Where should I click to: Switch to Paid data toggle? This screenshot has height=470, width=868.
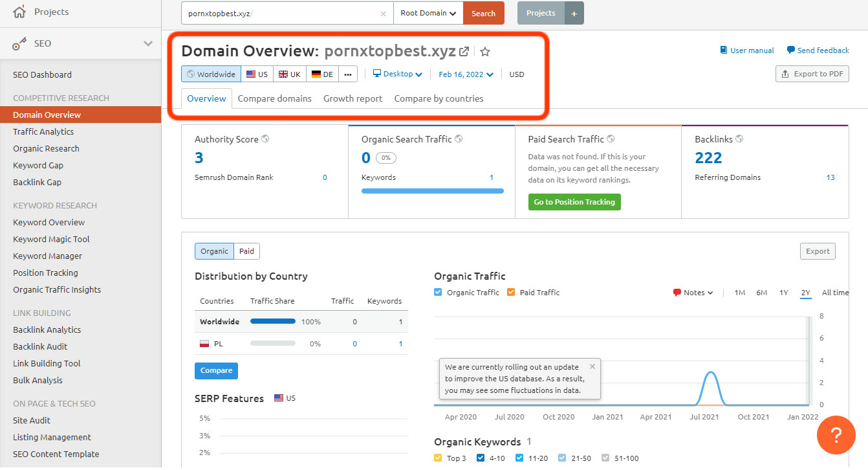point(246,251)
